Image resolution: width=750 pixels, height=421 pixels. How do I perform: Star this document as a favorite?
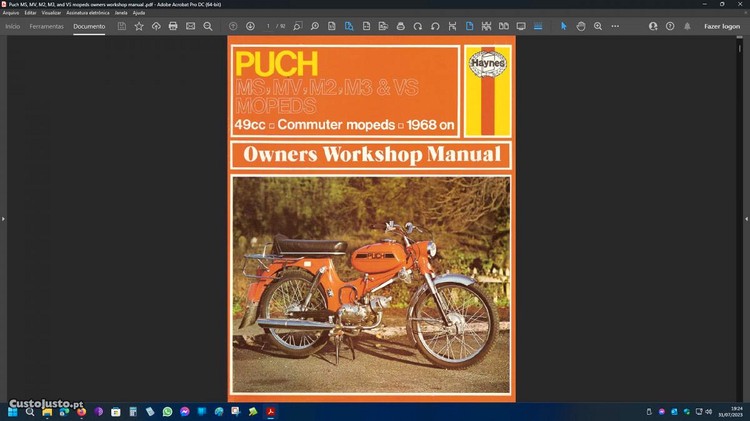click(139, 26)
